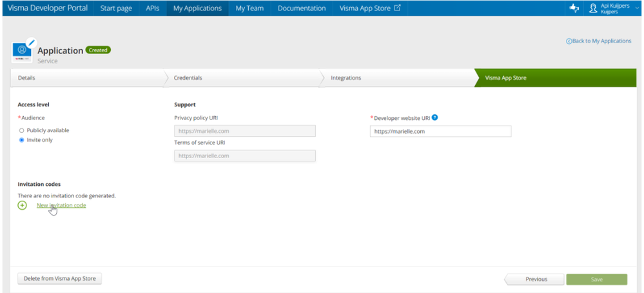Select the Publicly available radio button

tap(22, 130)
